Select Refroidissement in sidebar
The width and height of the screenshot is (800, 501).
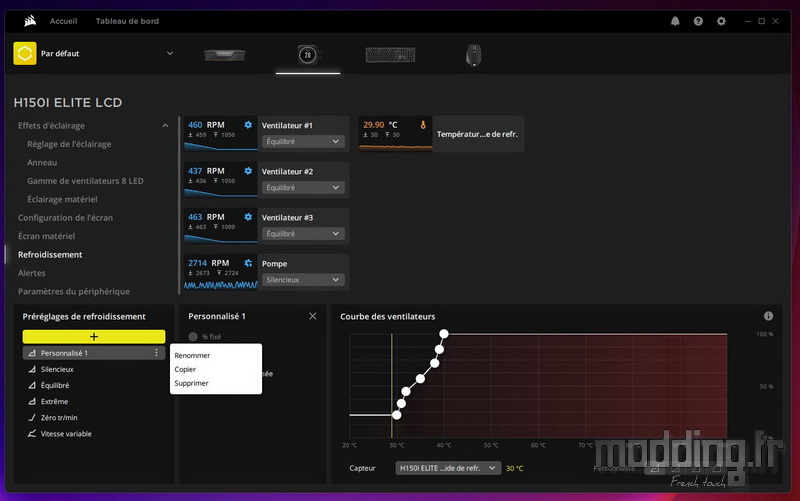pos(50,254)
